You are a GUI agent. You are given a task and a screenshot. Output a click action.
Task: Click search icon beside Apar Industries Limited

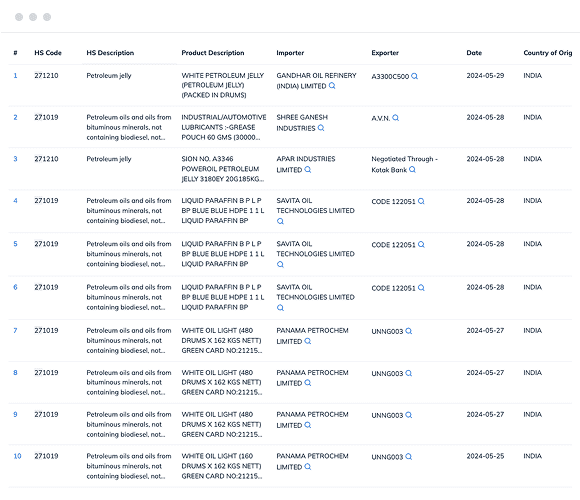tap(308, 170)
